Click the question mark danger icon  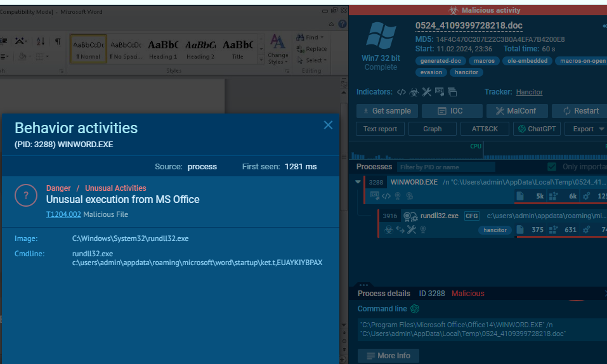(26, 195)
